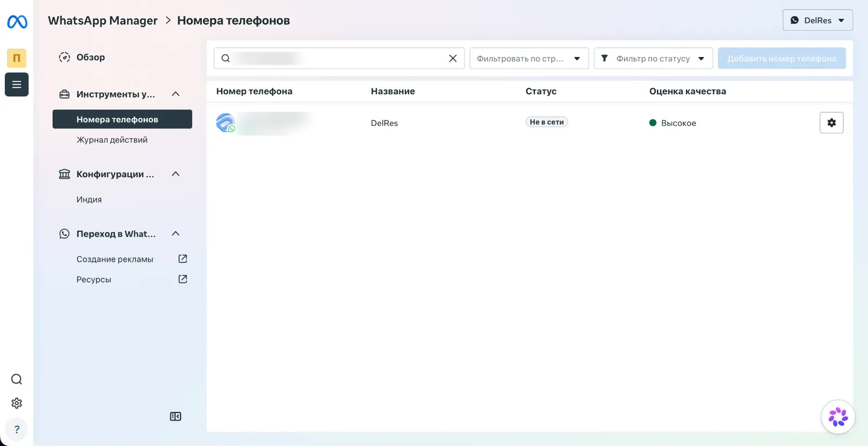Clear the search field with X
The image size is (868, 446).
453,58
